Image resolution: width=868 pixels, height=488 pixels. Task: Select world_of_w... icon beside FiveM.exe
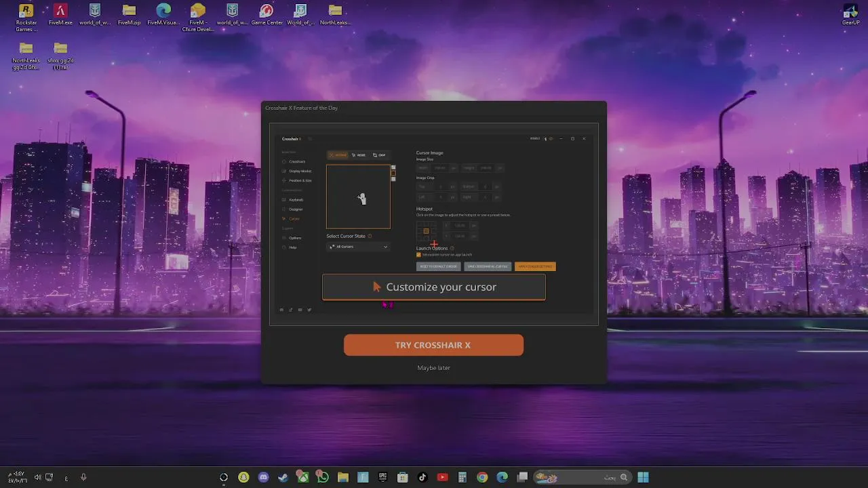(95, 15)
